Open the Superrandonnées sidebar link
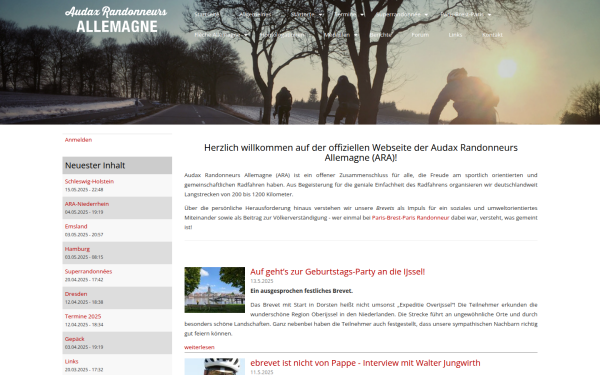This screenshot has width=600, height=375. click(88, 271)
